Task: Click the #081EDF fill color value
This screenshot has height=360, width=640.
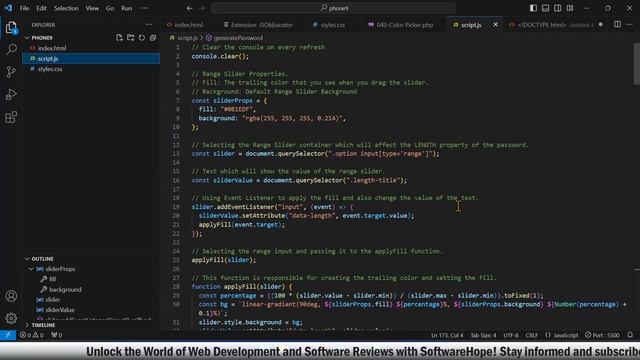Action: tap(238, 109)
